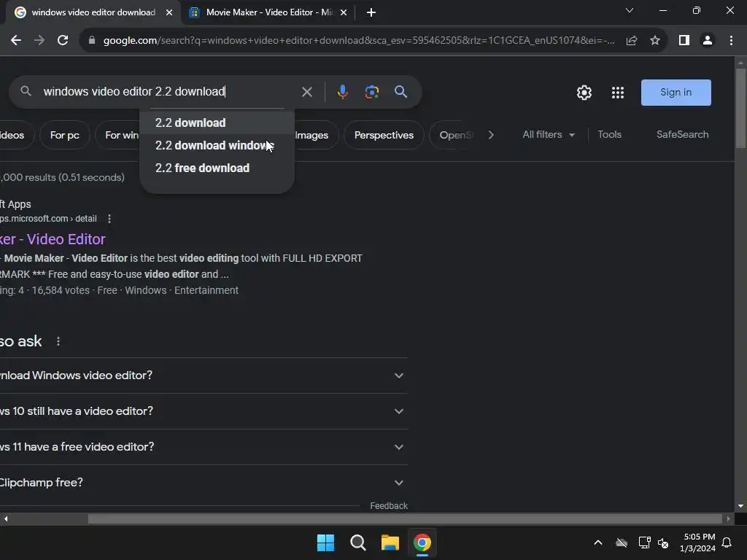Clear the search box text

[307, 92]
